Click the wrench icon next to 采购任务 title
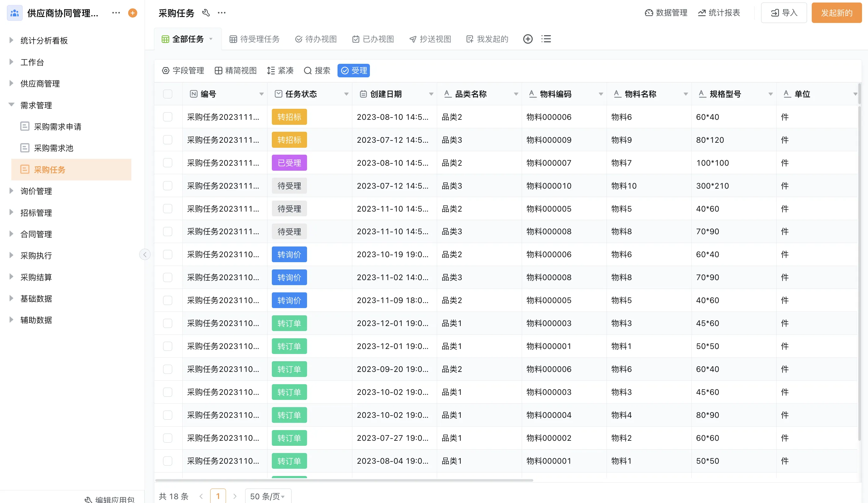This screenshot has height=503, width=868. pyautogui.click(x=206, y=13)
